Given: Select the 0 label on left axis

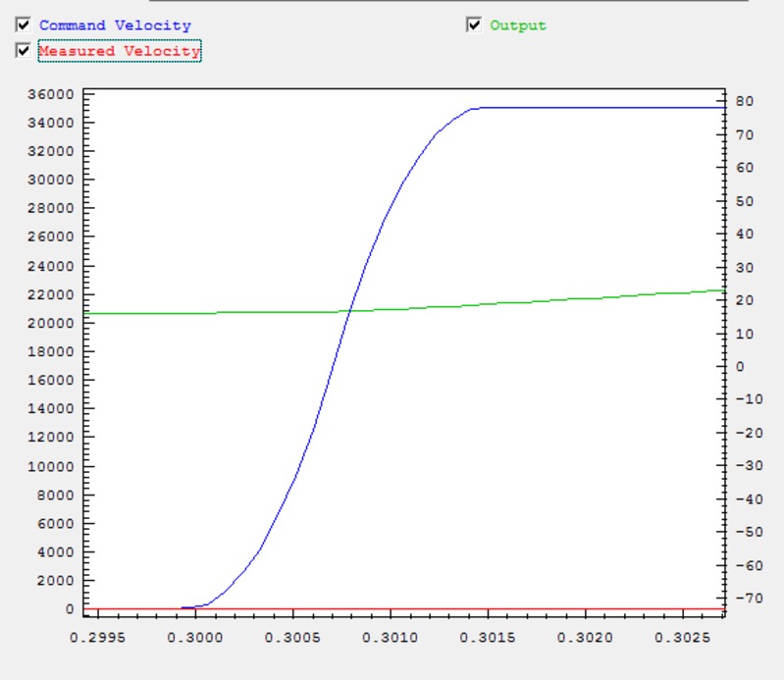Looking at the screenshot, I should (70, 609).
